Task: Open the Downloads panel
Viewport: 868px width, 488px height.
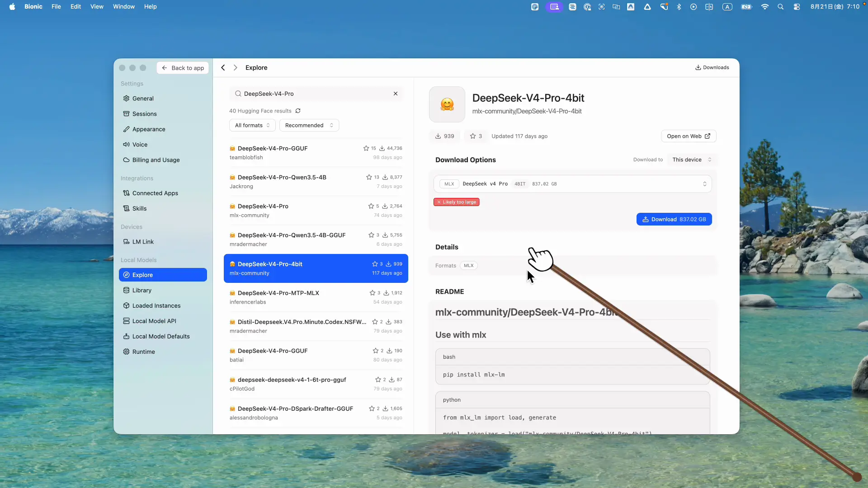Action: point(712,67)
